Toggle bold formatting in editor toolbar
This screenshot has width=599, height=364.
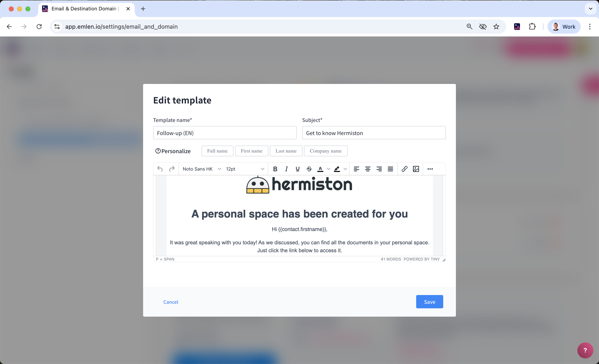(x=275, y=169)
